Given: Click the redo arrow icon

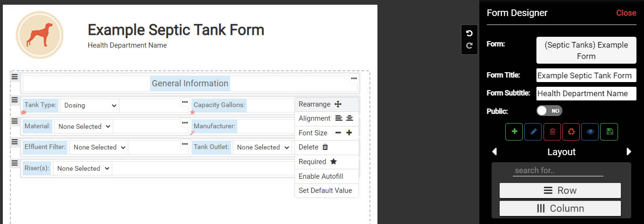Looking at the screenshot, I should (469, 46).
